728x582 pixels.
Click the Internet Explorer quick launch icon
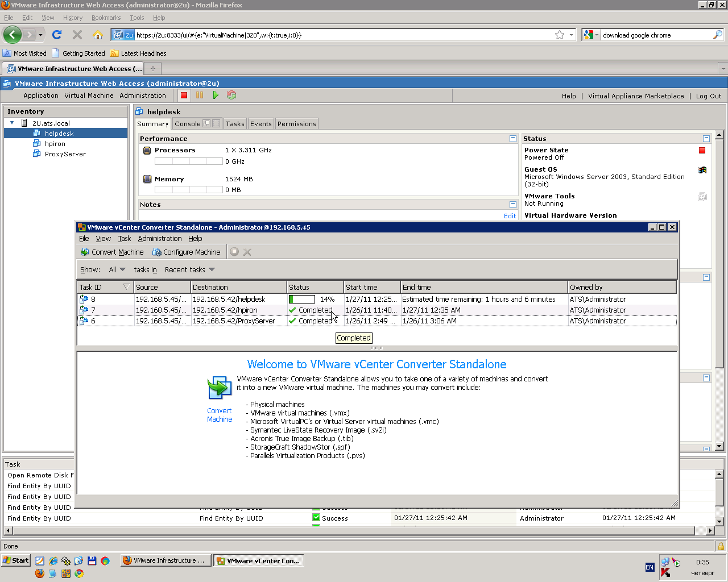[x=53, y=560]
